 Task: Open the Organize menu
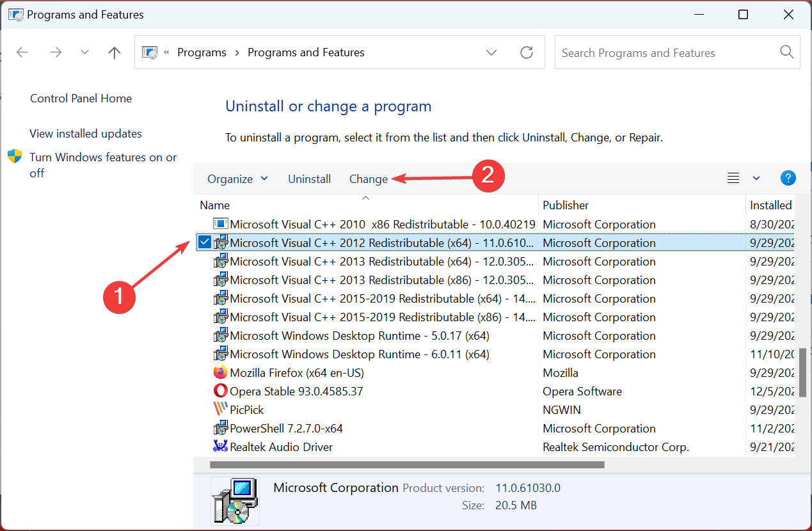point(237,179)
